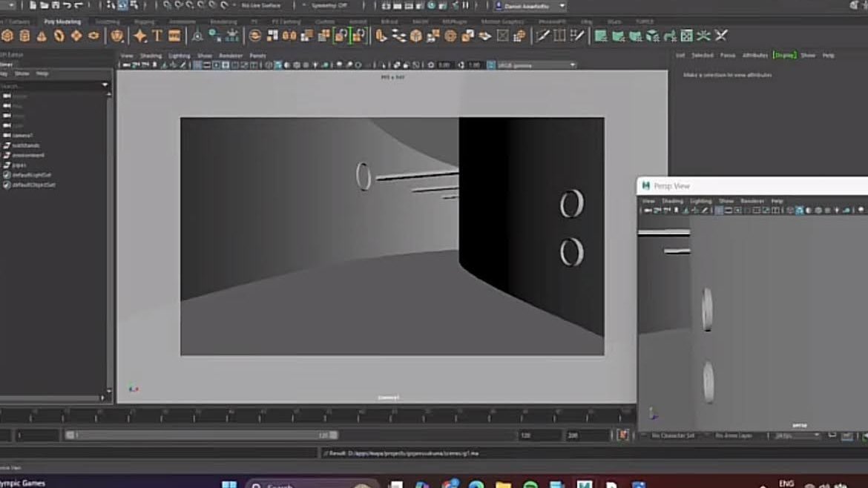This screenshot has height=488, width=868.
Task: Toggle the color management button beside sRGB gamma
Action: pos(491,65)
